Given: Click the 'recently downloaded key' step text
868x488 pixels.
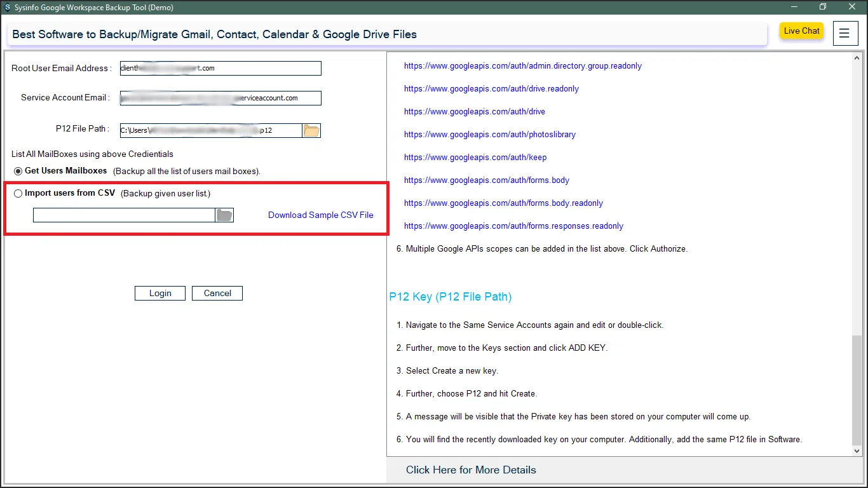Looking at the screenshot, I should [599, 440].
